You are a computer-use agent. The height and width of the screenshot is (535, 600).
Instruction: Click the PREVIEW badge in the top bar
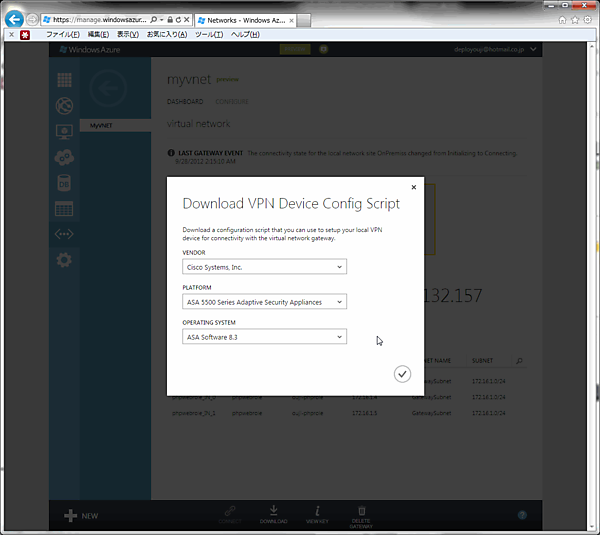(x=295, y=49)
